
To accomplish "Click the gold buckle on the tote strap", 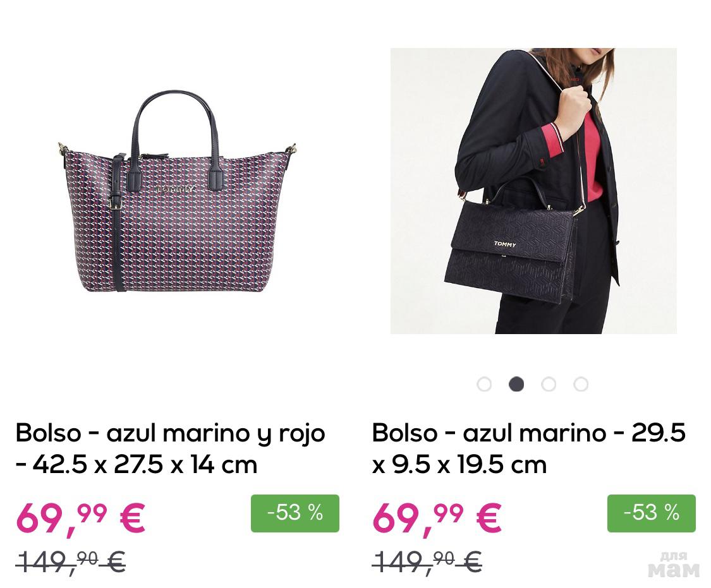I will [115, 203].
